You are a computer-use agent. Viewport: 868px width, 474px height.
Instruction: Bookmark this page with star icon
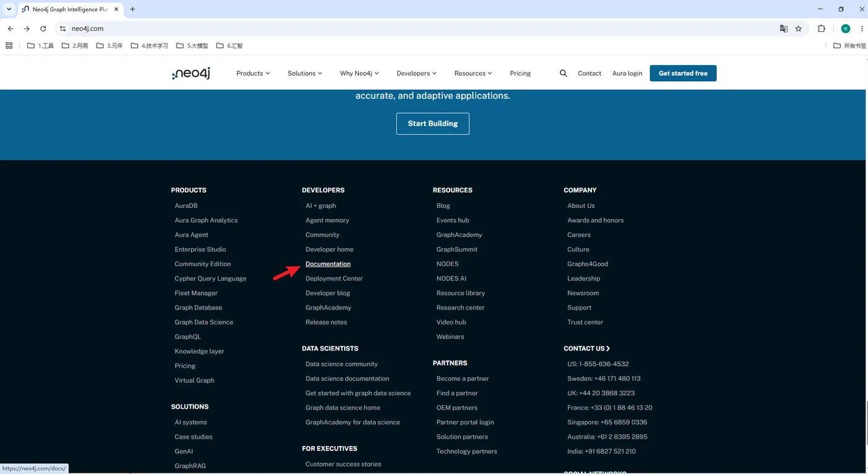pyautogui.click(x=799, y=29)
